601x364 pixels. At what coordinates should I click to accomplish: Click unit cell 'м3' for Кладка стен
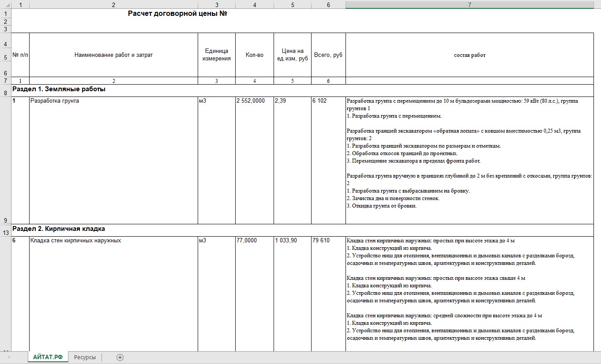217,294
